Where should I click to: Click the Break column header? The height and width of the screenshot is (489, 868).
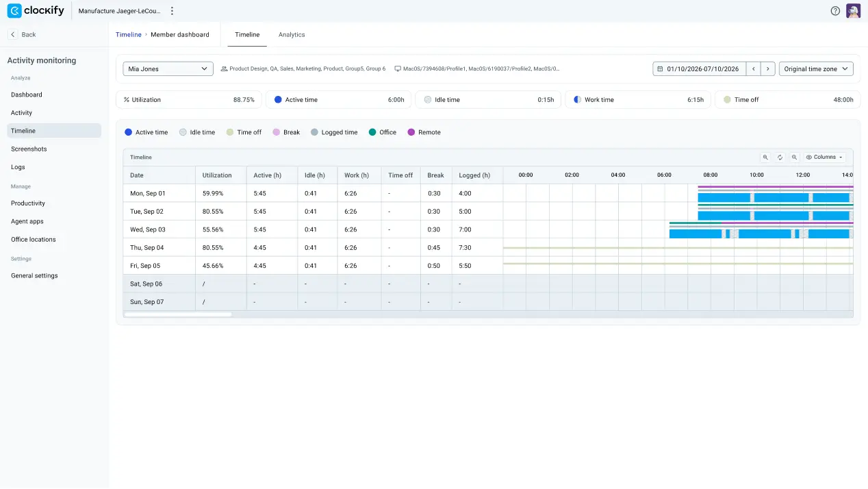436,175
